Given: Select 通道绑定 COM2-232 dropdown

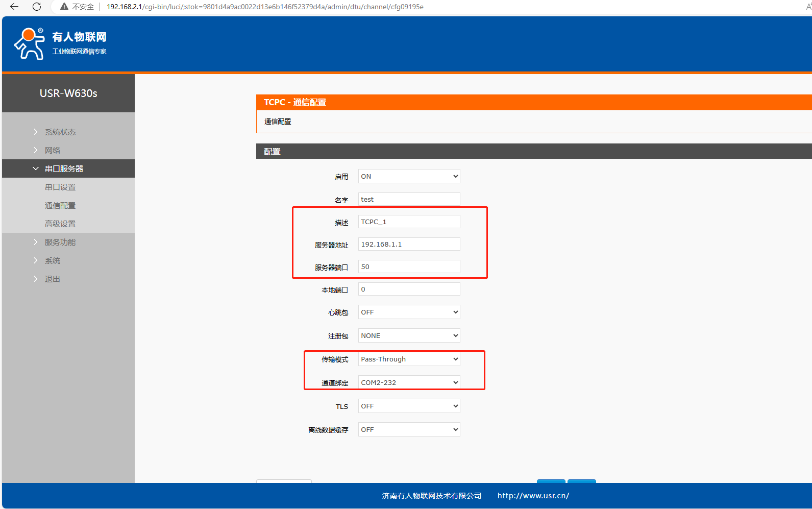Looking at the screenshot, I should point(409,382).
